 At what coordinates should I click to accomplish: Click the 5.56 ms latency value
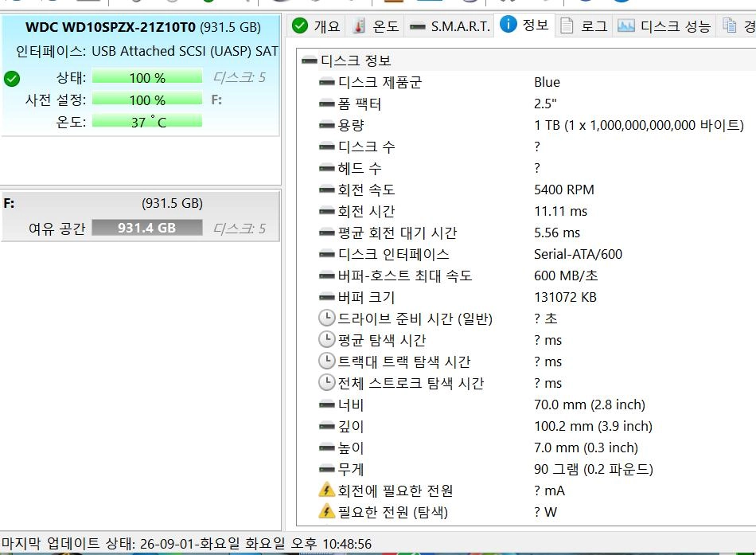[x=557, y=233]
